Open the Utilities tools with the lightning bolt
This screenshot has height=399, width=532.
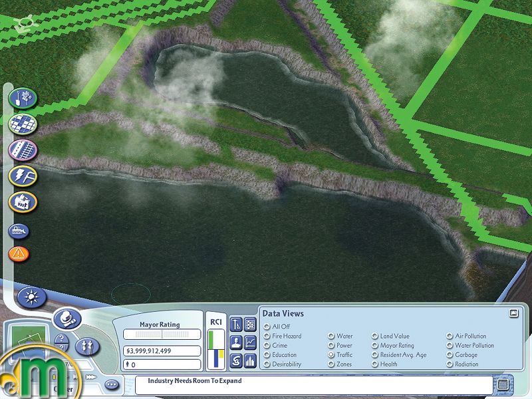click(23, 176)
